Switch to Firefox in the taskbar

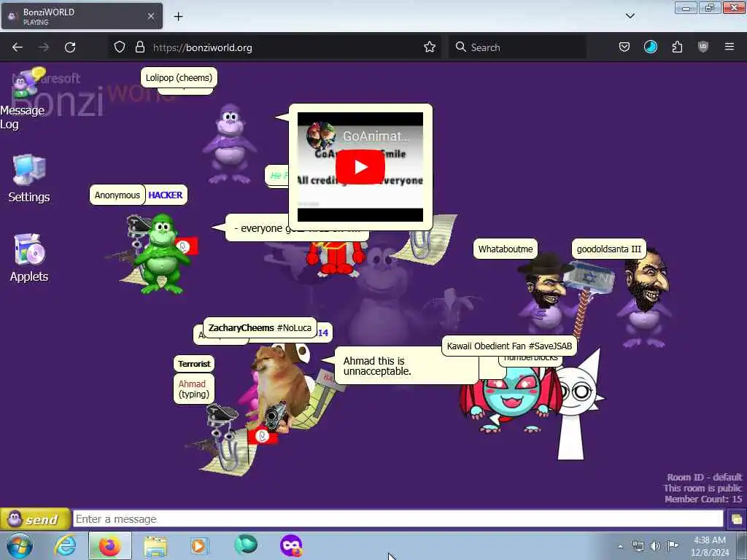(109, 545)
